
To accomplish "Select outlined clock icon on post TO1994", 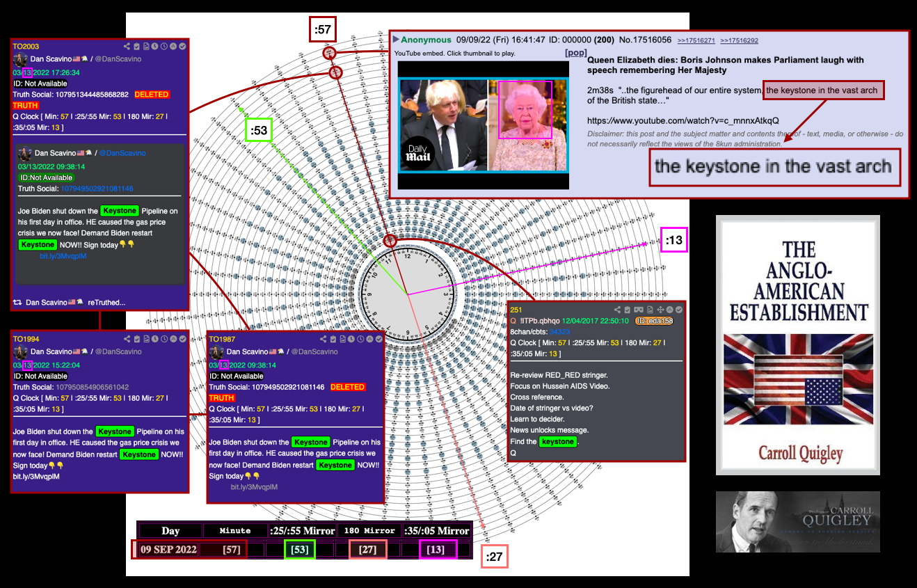I will [x=164, y=339].
